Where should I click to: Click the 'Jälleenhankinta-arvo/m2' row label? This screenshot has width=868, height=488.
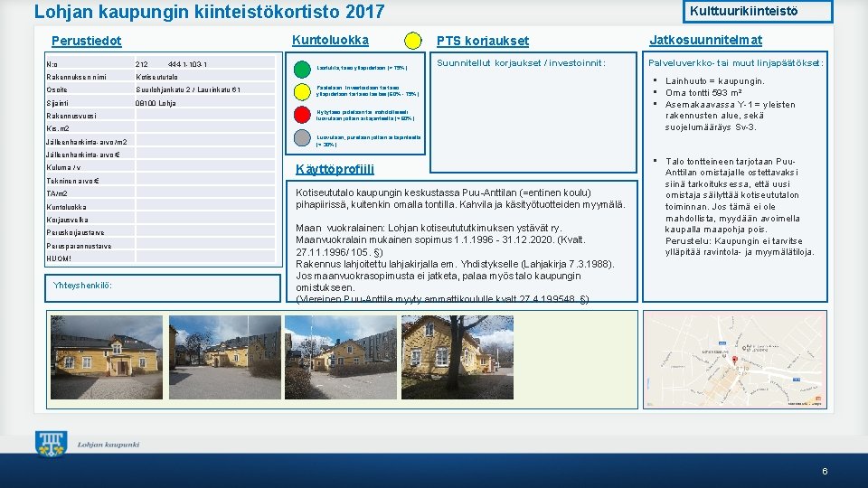tap(87, 142)
